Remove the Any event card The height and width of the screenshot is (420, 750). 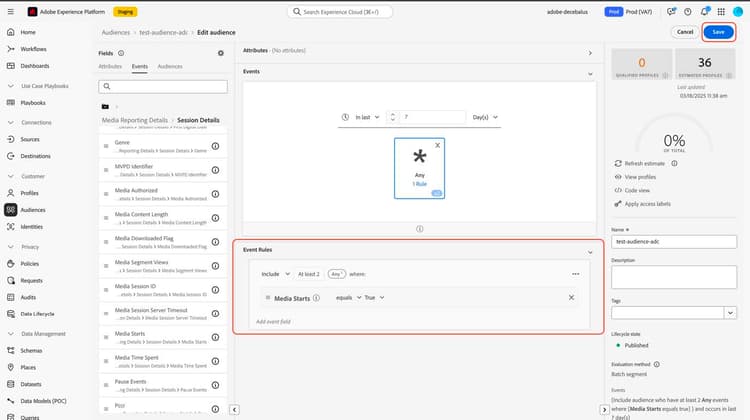[x=437, y=145]
